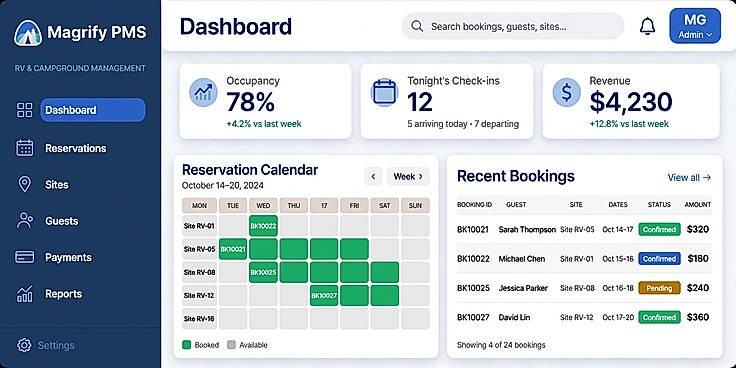
Task: Click the Dashboard grid icon in sidebar
Action: (x=24, y=110)
